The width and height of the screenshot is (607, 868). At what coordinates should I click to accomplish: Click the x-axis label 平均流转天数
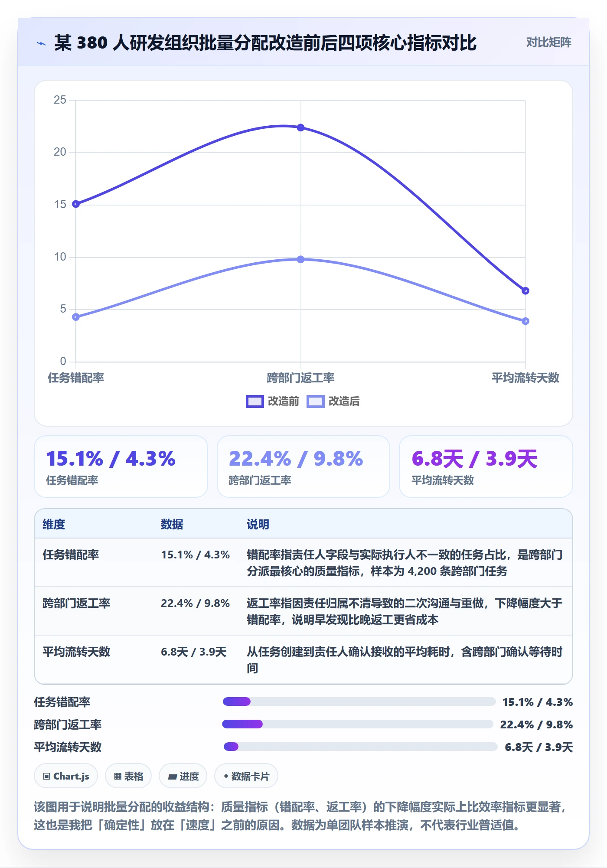pyautogui.click(x=525, y=378)
